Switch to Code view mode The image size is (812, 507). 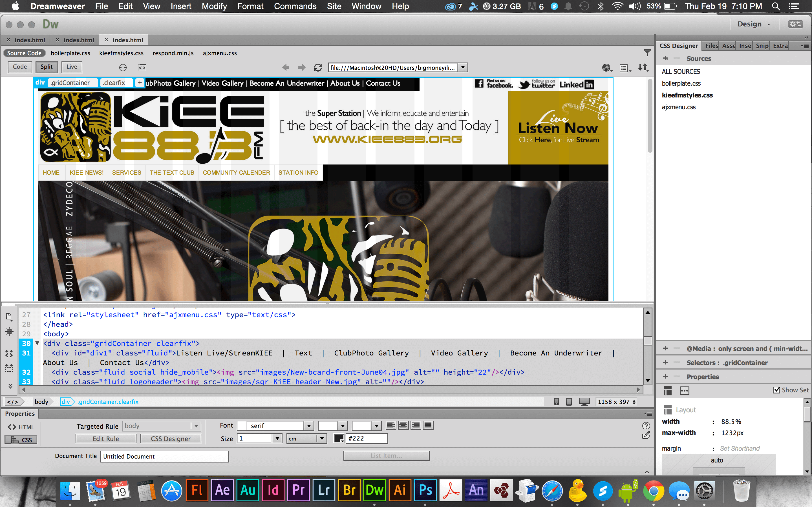click(x=20, y=67)
